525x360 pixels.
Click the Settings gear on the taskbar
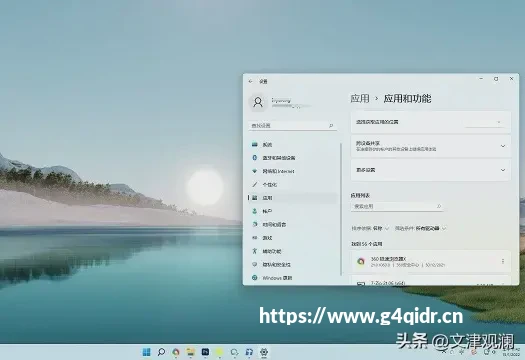[264, 352]
